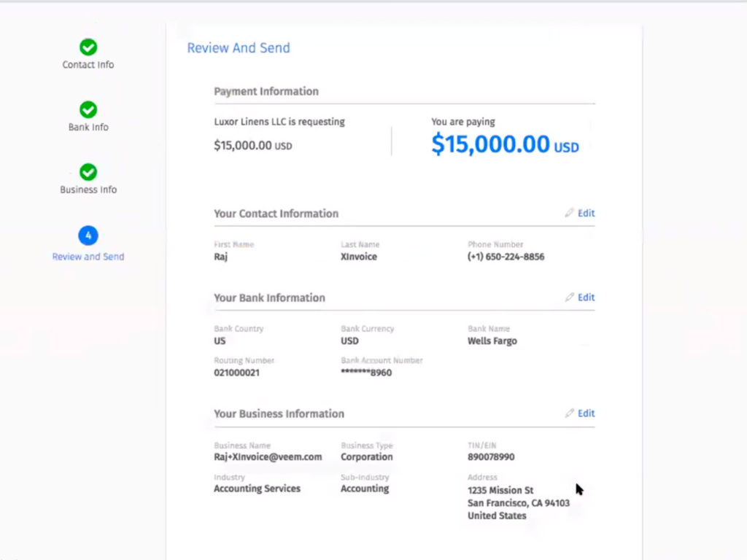Click the Your Business Information heading
The width and height of the screenshot is (747, 560).
(x=279, y=414)
